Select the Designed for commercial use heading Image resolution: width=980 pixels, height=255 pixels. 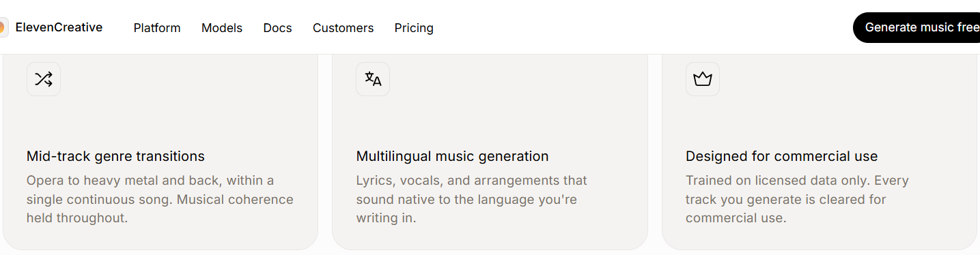coord(781,156)
